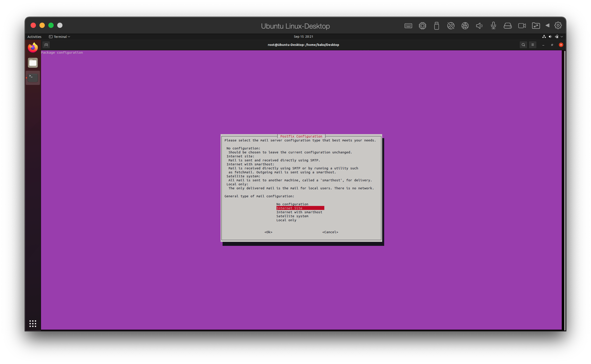Viewport: 591px width, 364px height.
Task: Click the crossed-out globe icon
Action: (x=451, y=26)
